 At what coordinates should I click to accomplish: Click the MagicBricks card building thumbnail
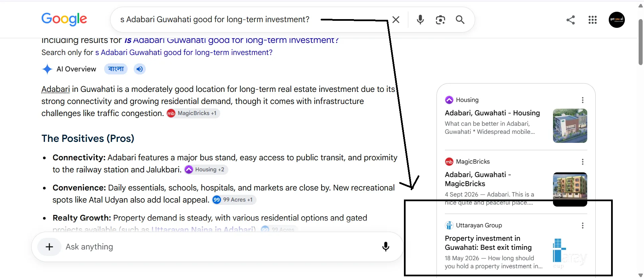tap(570, 189)
